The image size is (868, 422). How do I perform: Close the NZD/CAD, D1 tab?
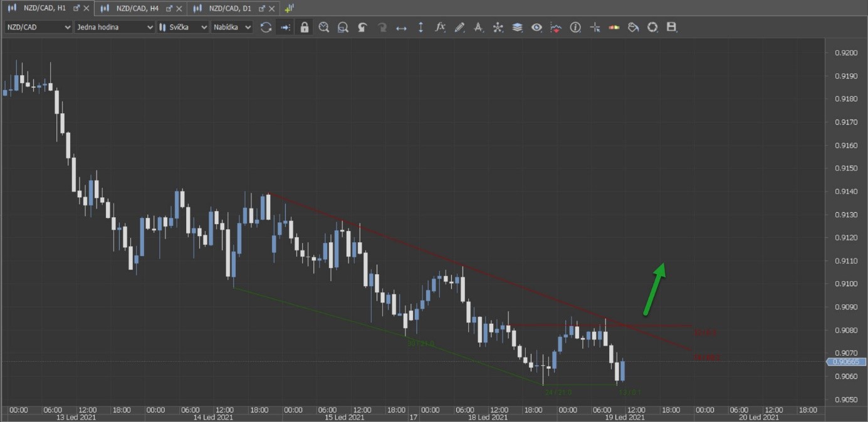tap(272, 8)
